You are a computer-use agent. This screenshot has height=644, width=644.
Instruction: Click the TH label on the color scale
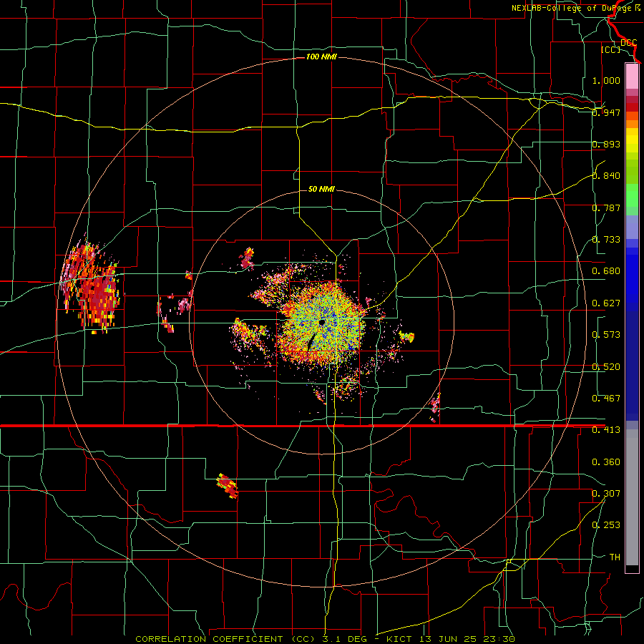tap(615, 557)
